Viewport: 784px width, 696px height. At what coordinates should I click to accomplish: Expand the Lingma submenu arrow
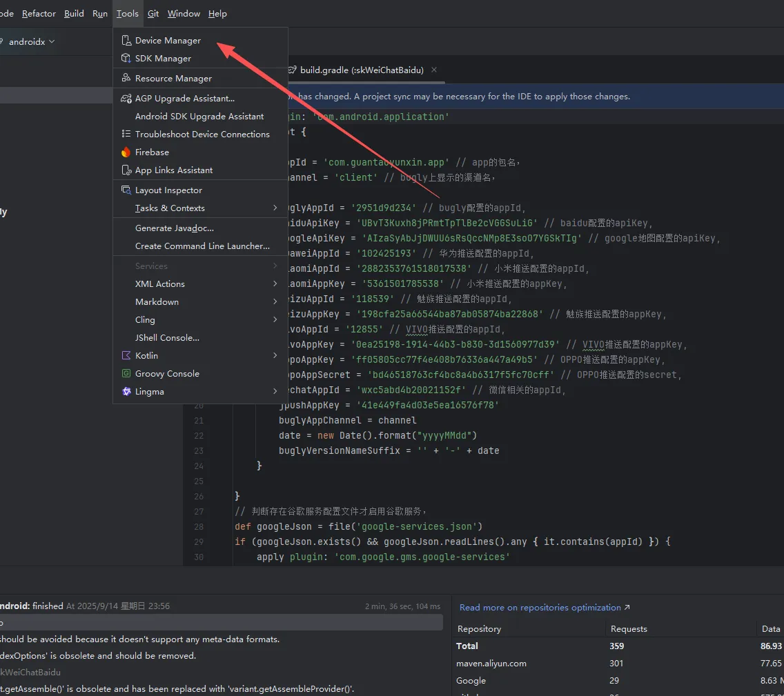coord(275,392)
